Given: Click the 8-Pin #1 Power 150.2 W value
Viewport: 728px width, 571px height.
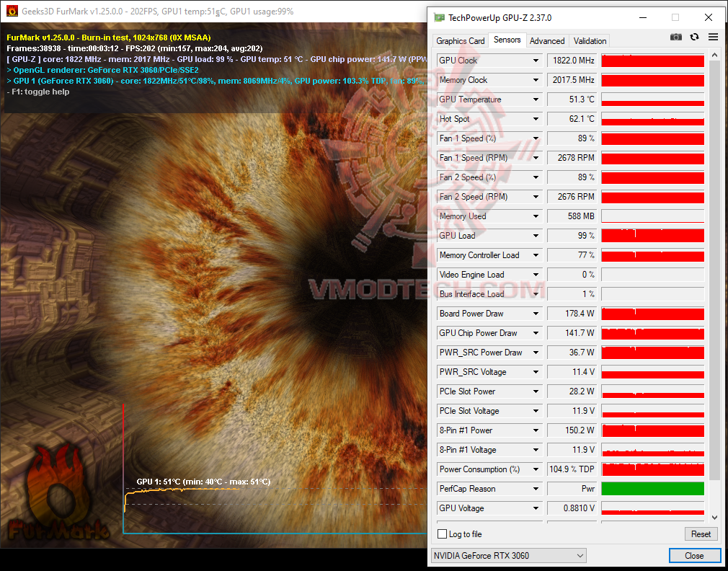Looking at the screenshot, I should [x=572, y=431].
